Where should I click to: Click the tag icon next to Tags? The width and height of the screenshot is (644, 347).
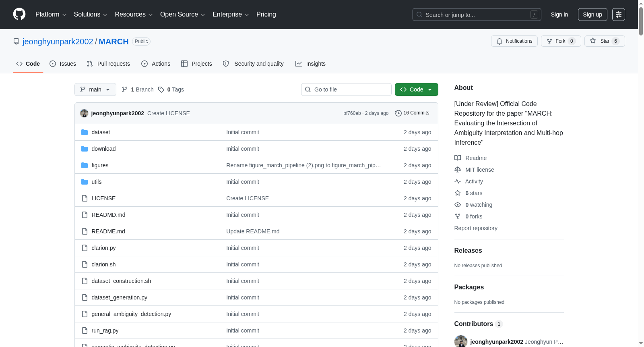161,89
